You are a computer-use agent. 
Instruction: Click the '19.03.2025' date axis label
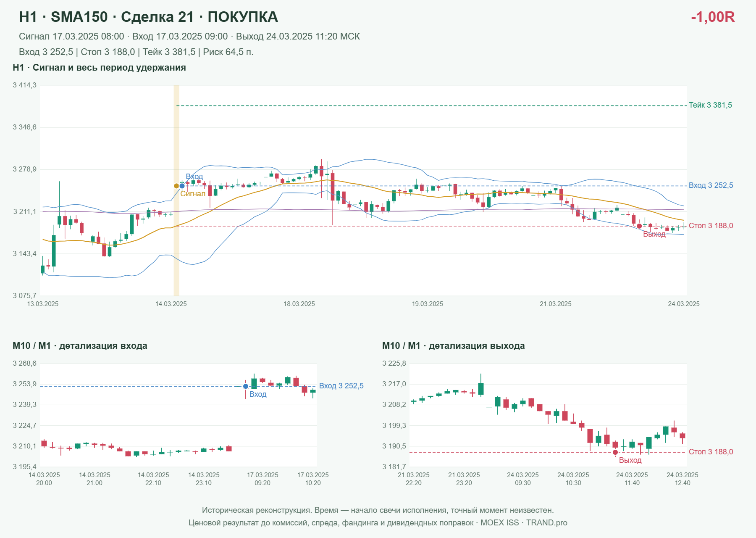427,304
